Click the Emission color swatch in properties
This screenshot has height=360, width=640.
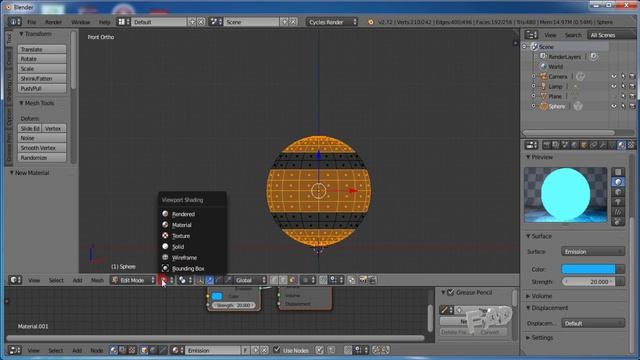click(x=588, y=269)
